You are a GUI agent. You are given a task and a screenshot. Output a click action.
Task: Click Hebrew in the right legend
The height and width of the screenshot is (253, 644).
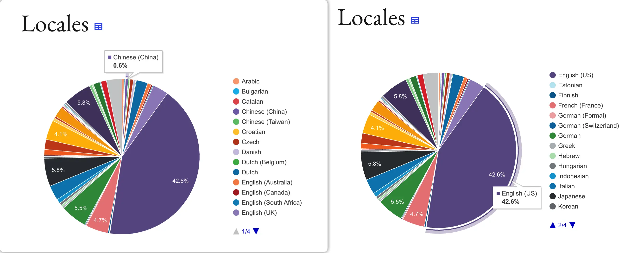click(x=564, y=156)
